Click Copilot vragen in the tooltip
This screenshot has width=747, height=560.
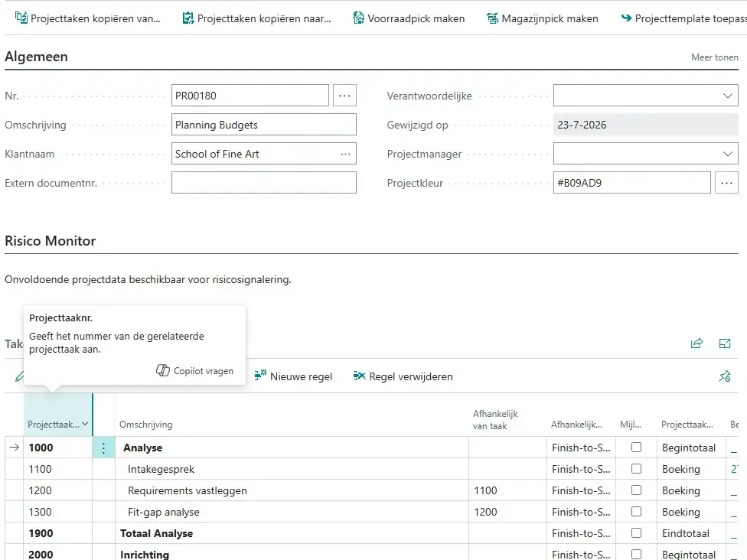[x=195, y=370]
